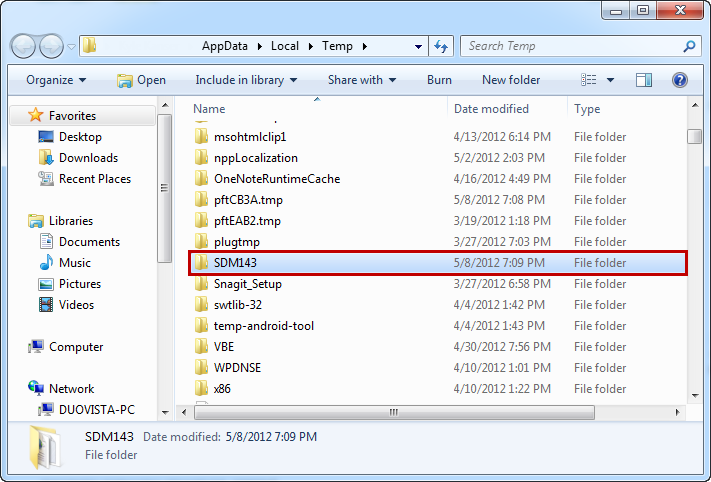Open the view options dropdown arrow
The height and width of the screenshot is (482, 711).
[610, 80]
